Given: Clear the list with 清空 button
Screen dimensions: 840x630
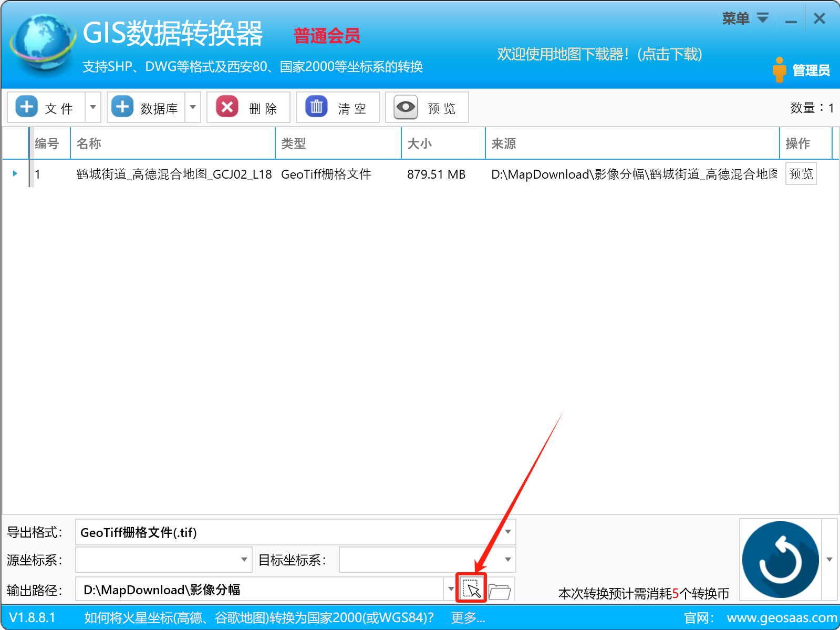Looking at the screenshot, I should click(338, 108).
